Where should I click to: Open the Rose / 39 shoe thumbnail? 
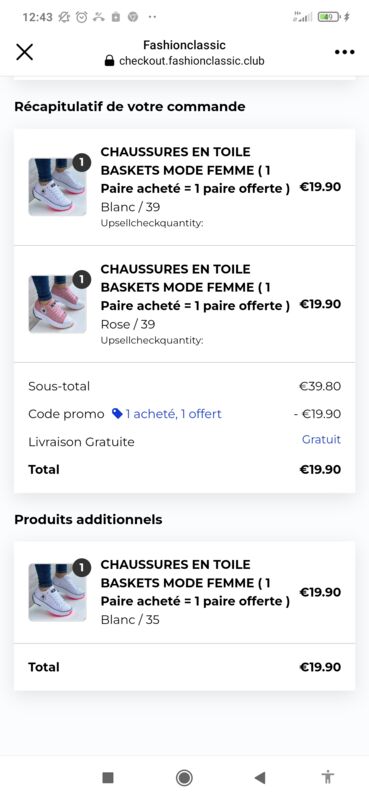57,304
